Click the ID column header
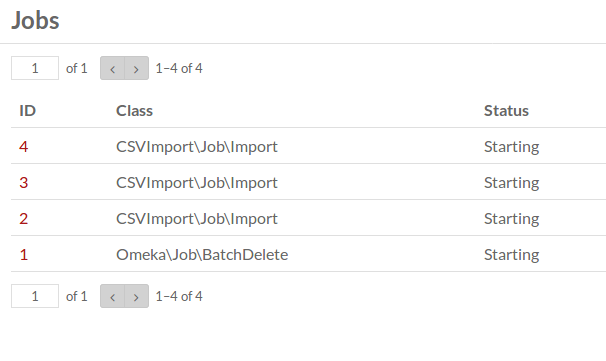The width and height of the screenshot is (606, 361). [x=27, y=111]
